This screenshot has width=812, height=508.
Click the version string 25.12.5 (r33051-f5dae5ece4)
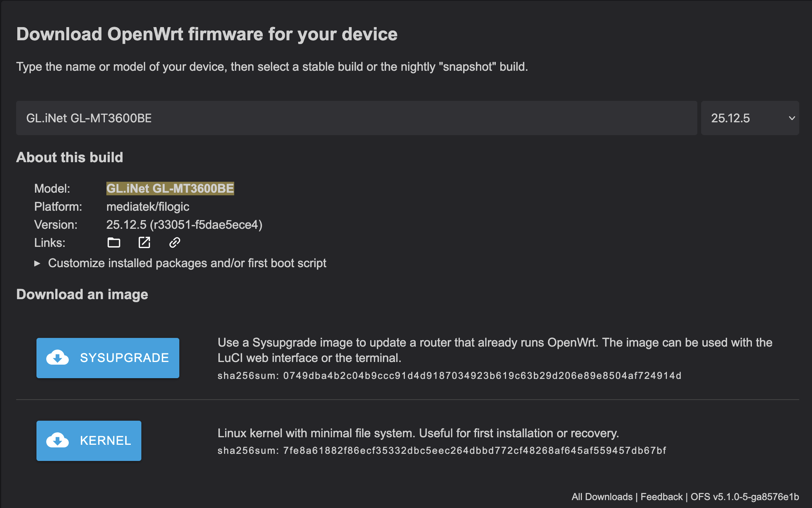coord(184,225)
